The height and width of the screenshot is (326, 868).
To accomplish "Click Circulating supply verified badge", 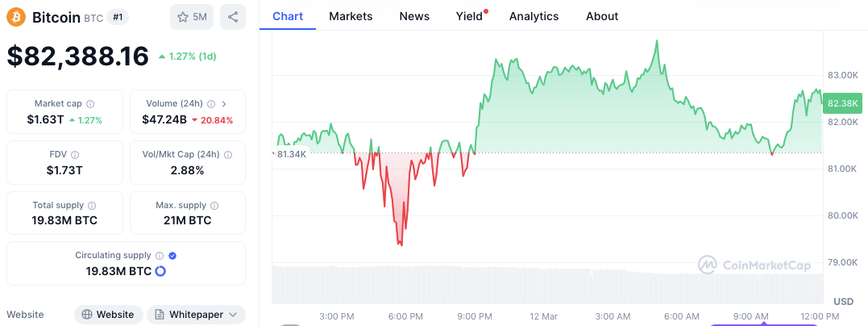I will (x=173, y=256).
